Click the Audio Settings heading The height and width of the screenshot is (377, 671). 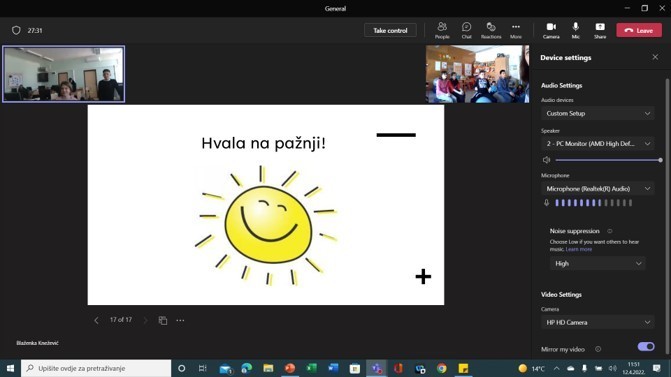click(561, 85)
